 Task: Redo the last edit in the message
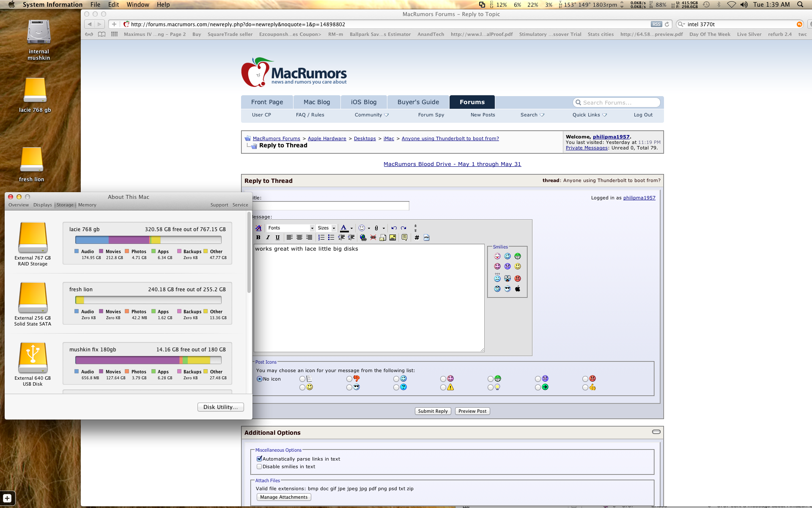(x=403, y=228)
